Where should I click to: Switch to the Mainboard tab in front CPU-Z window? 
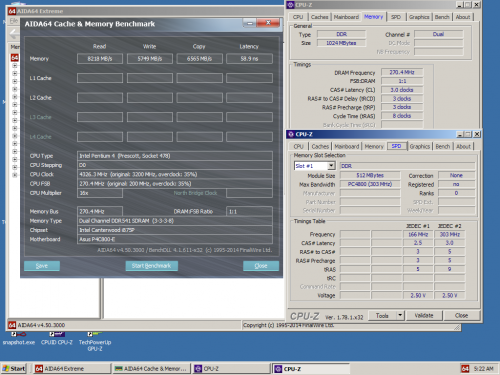point(347,146)
